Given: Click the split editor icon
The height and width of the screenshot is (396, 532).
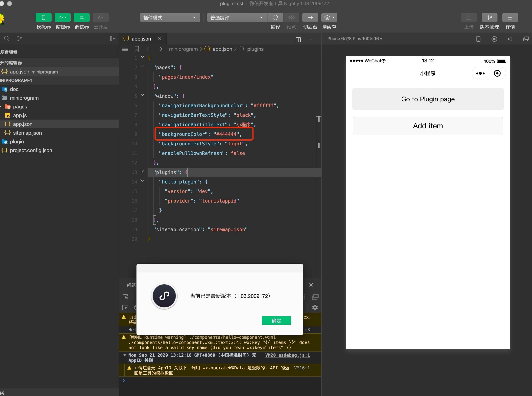Looking at the screenshot, I should pos(298,40).
